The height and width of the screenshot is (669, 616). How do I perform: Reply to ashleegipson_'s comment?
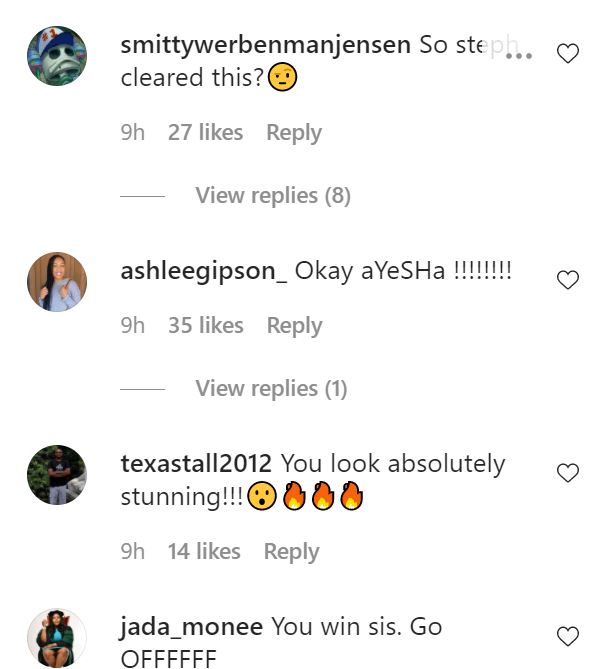coord(294,326)
